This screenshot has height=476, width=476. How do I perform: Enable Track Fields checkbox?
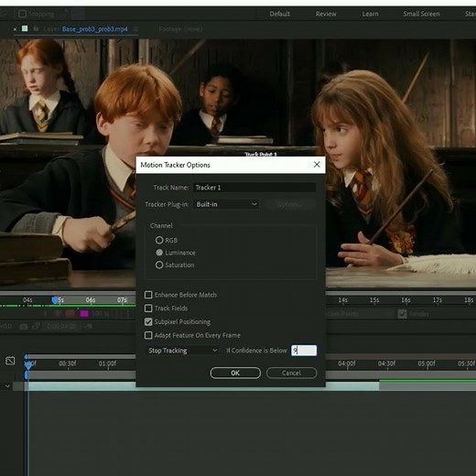click(x=148, y=308)
